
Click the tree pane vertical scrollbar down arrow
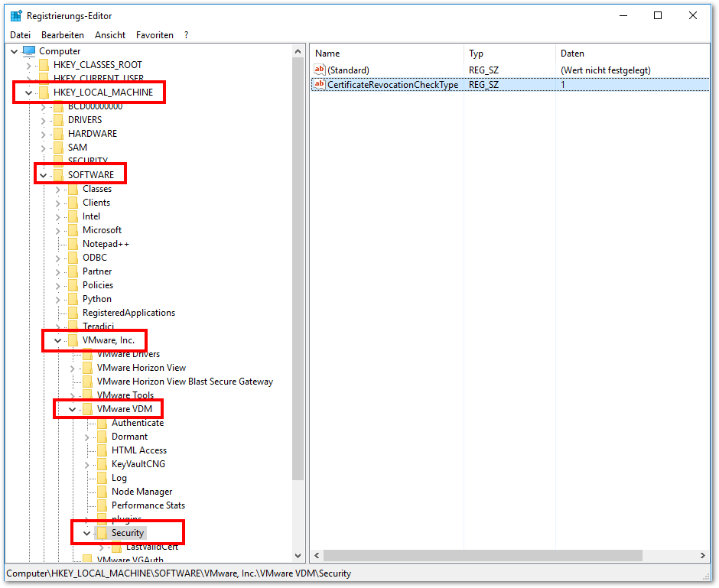pyautogui.click(x=298, y=556)
